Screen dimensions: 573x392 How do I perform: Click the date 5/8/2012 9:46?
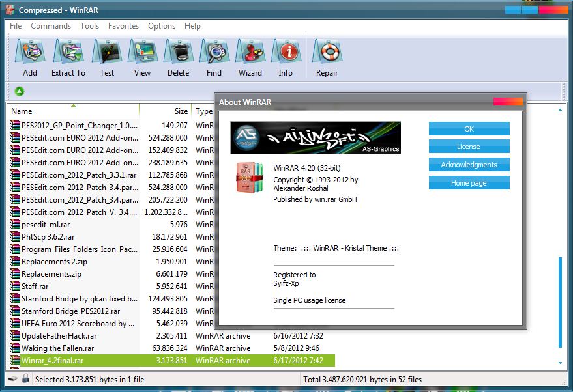point(296,348)
